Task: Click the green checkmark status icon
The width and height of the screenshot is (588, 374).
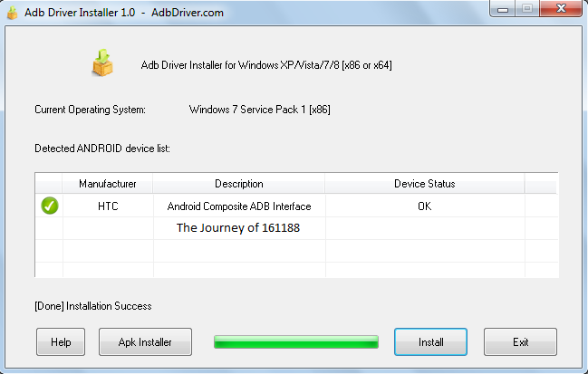Action: pos(50,206)
